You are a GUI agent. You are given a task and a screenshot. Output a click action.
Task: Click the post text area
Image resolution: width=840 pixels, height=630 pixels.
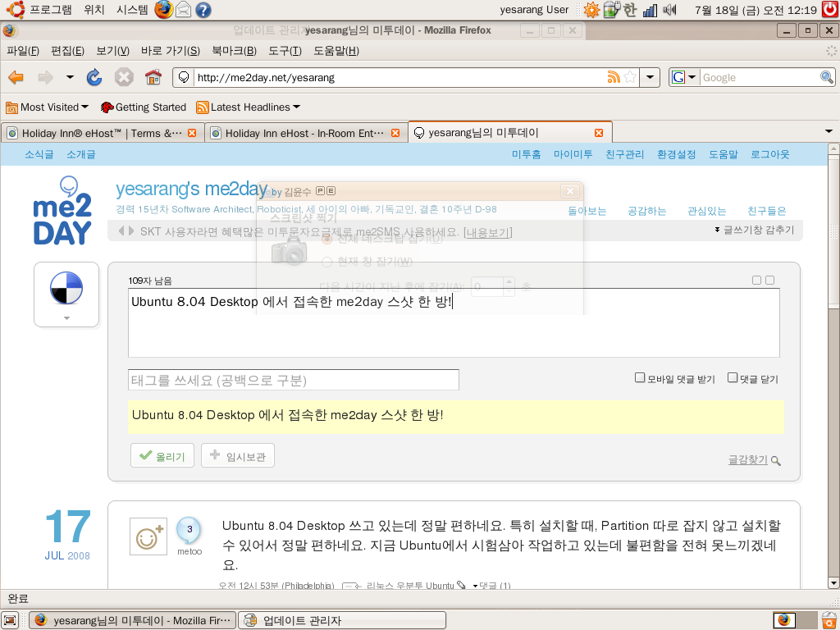pos(454,322)
